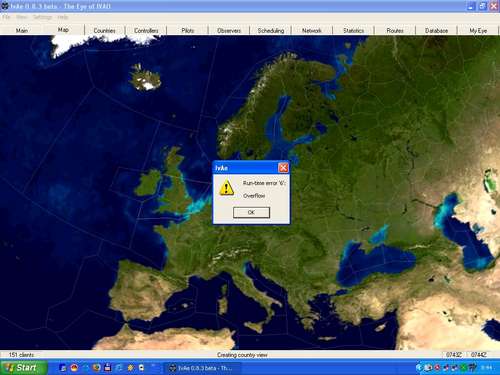Click the IvAe taskbar button
Screen dimensions: 500x375
click(x=203, y=368)
